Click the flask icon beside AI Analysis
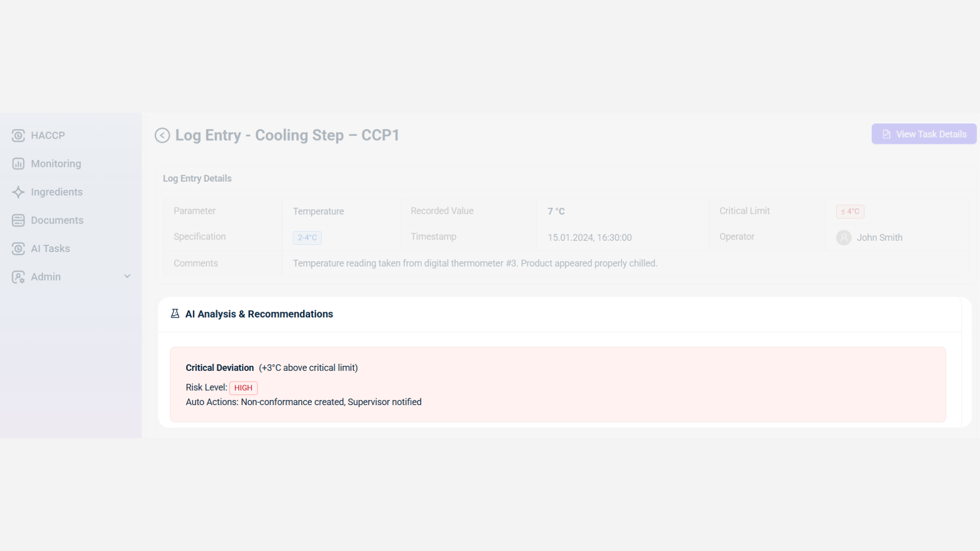The image size is (980, 551). (x=175, y=314)
